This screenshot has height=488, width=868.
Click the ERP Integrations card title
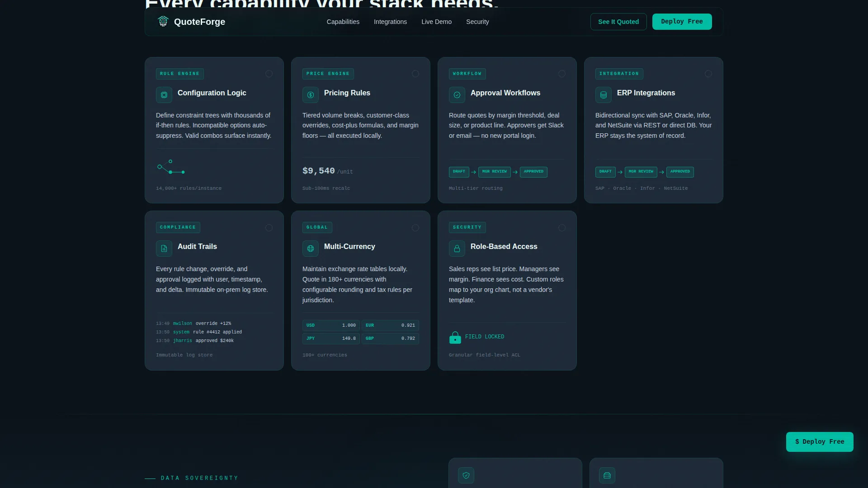click(646, 93)
